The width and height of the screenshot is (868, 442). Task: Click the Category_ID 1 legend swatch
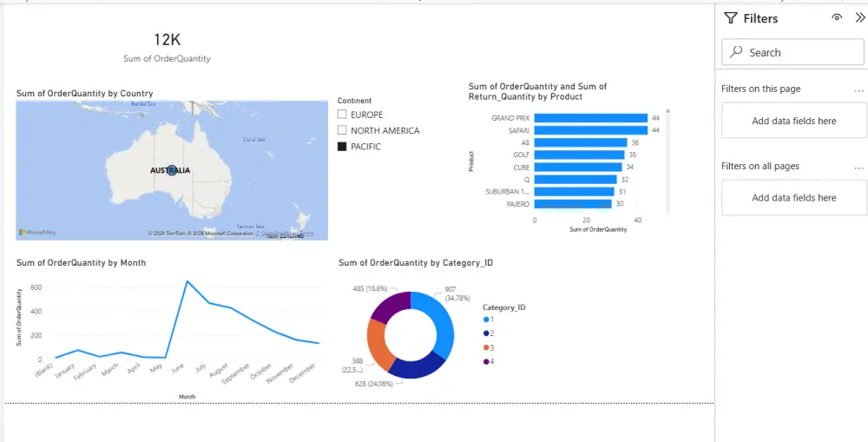click(486, 320)
